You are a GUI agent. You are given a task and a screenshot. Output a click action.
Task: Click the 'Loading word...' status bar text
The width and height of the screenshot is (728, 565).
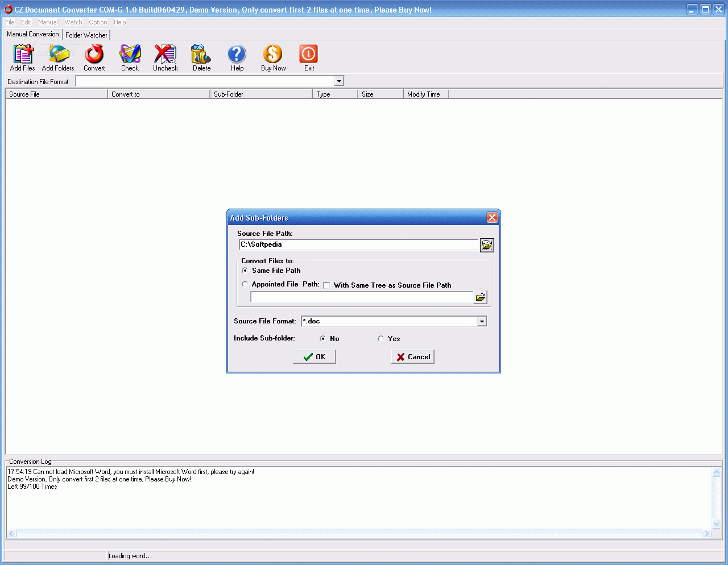130,556
